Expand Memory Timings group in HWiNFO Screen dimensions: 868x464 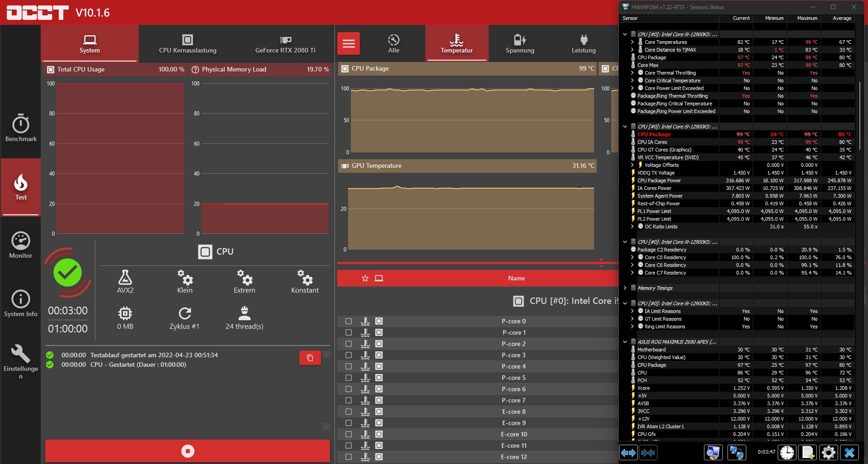tap(625, 288)
